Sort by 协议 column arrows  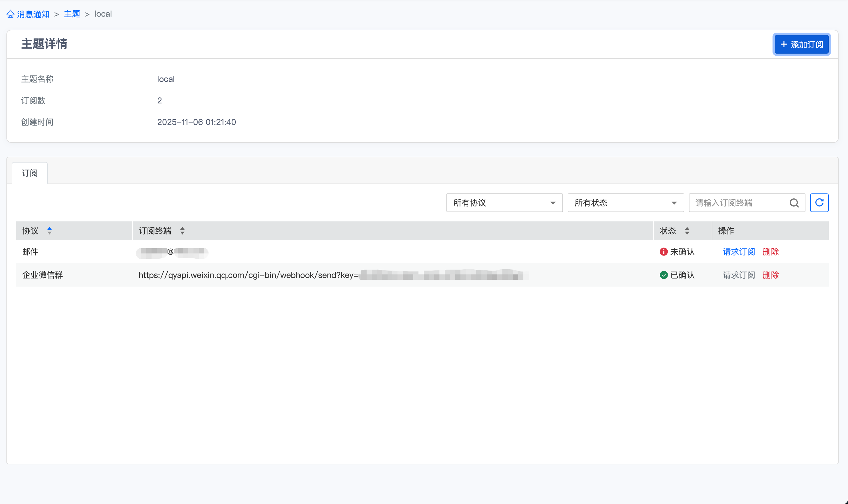coord(50,231)
